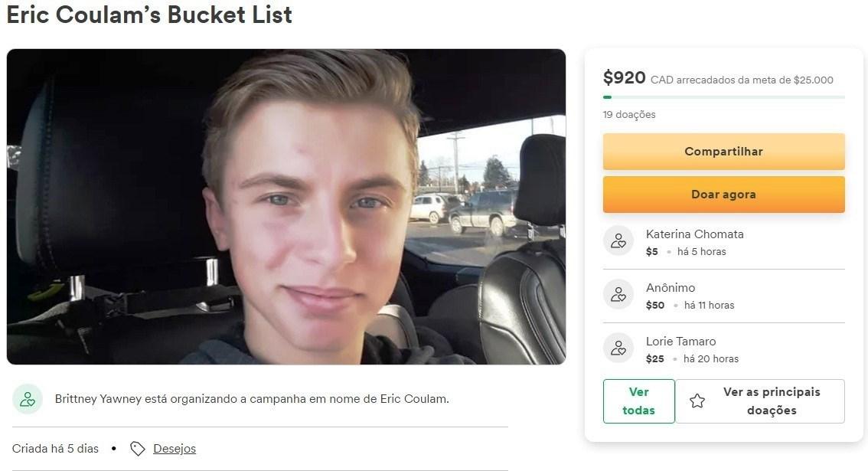
Task: Click the Brittney Yawney organizer text
Action: click(x=252, y=399)
